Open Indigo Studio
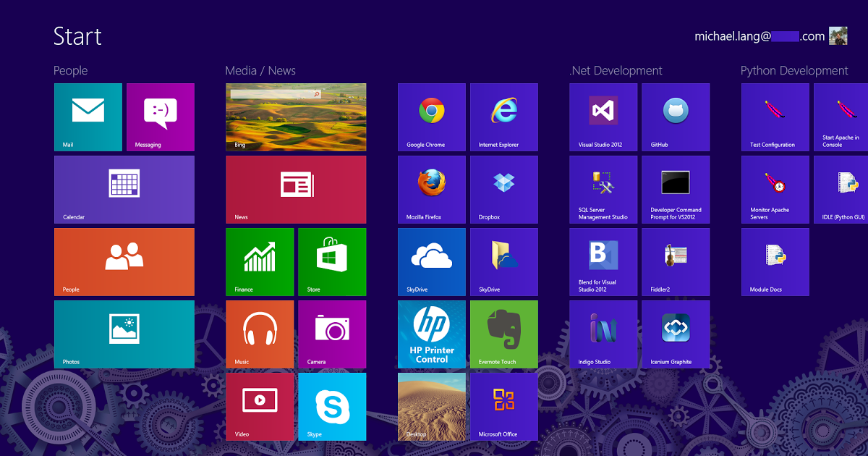 603,334
